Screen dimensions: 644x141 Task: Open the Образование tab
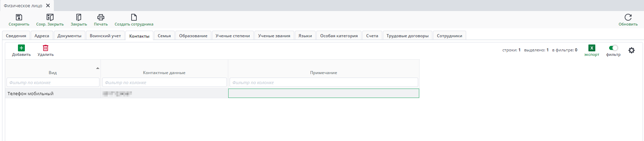click(193, 36)
